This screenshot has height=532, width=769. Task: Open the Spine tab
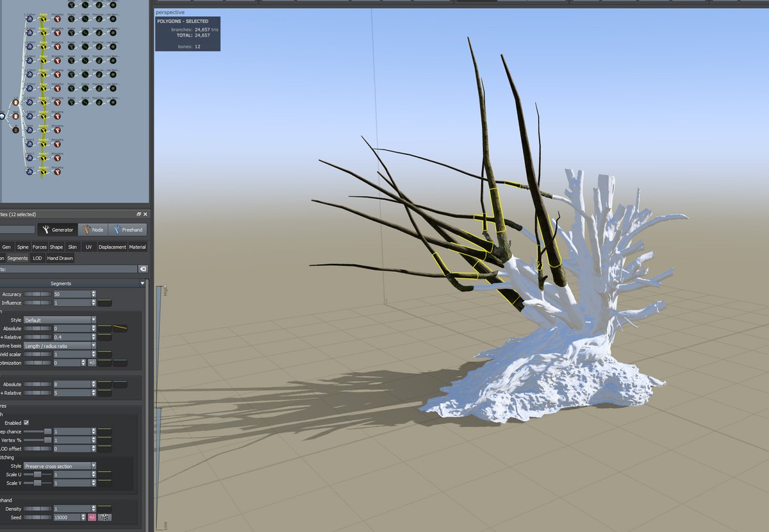[x=22, y=247]
